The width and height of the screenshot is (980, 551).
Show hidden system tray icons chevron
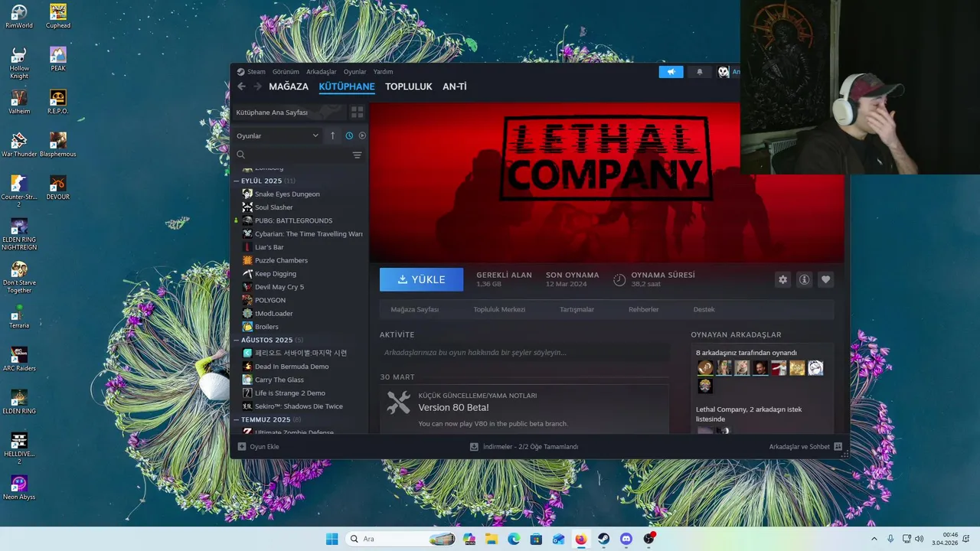(x=874, y=539)
